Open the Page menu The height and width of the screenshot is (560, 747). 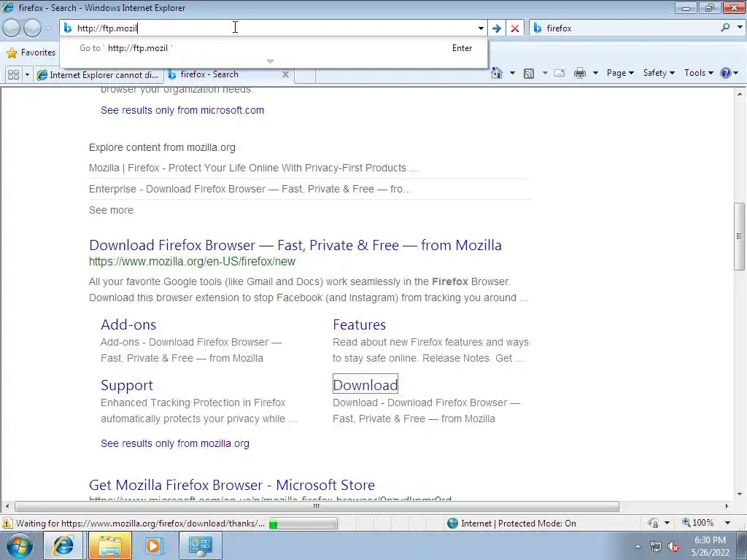(x=620, y=73)
